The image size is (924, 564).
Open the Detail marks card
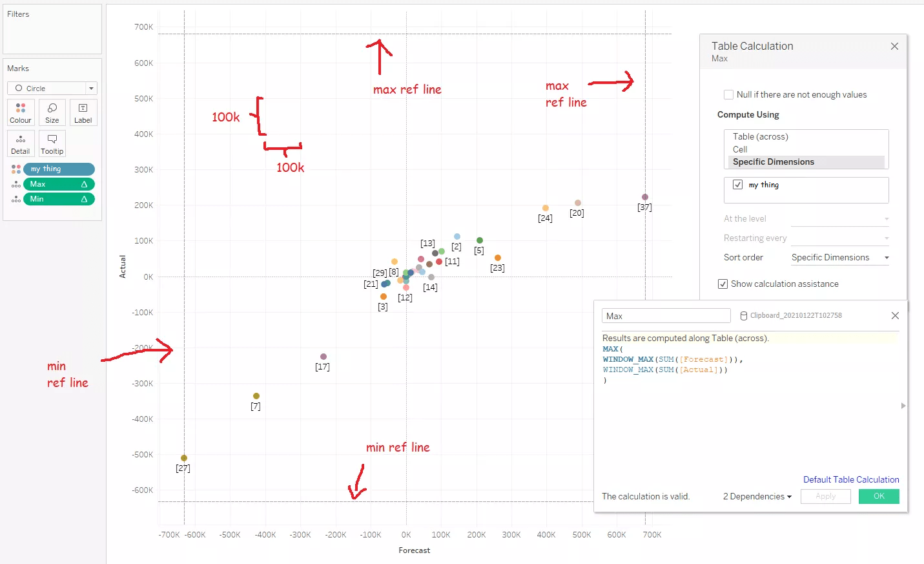pyautogui.click(x=21, y=143)
